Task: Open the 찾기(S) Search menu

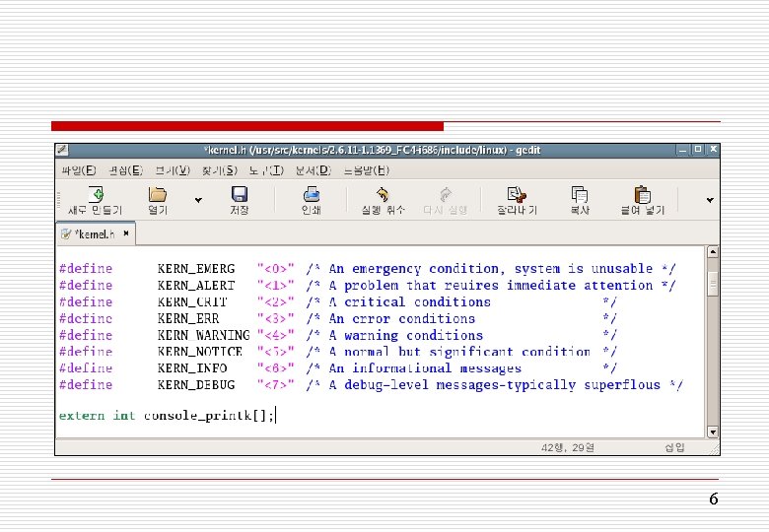Action: click(220, 170)
